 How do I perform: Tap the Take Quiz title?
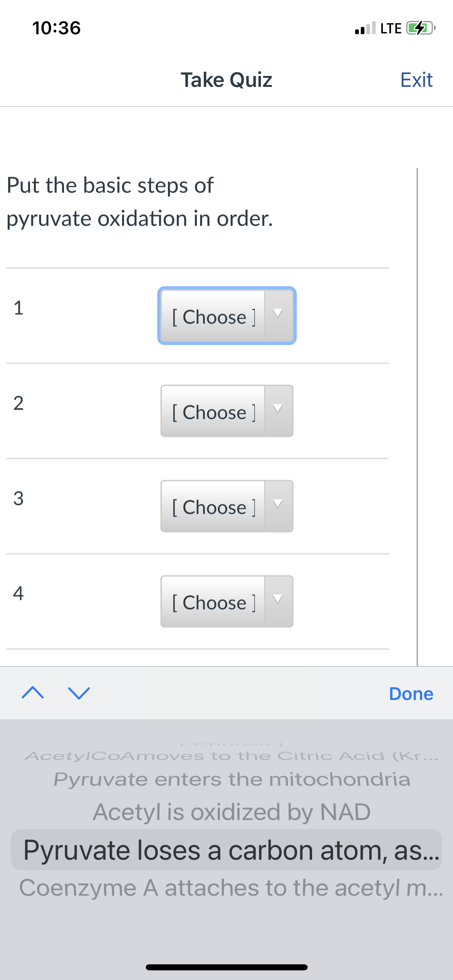[226, 80]
